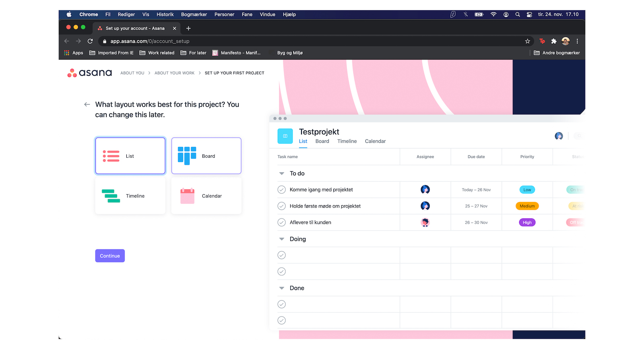Mark 'Komme igang med projektet' complete

[282, 190]
